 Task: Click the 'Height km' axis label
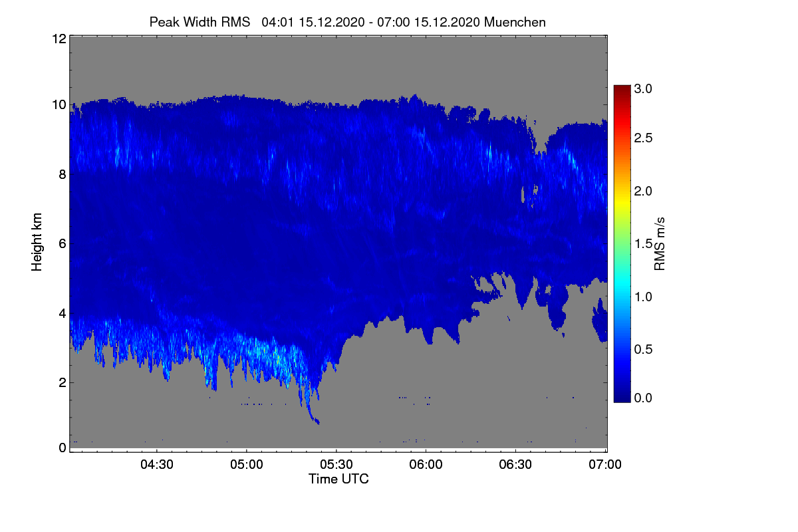(x=37, y=243)
